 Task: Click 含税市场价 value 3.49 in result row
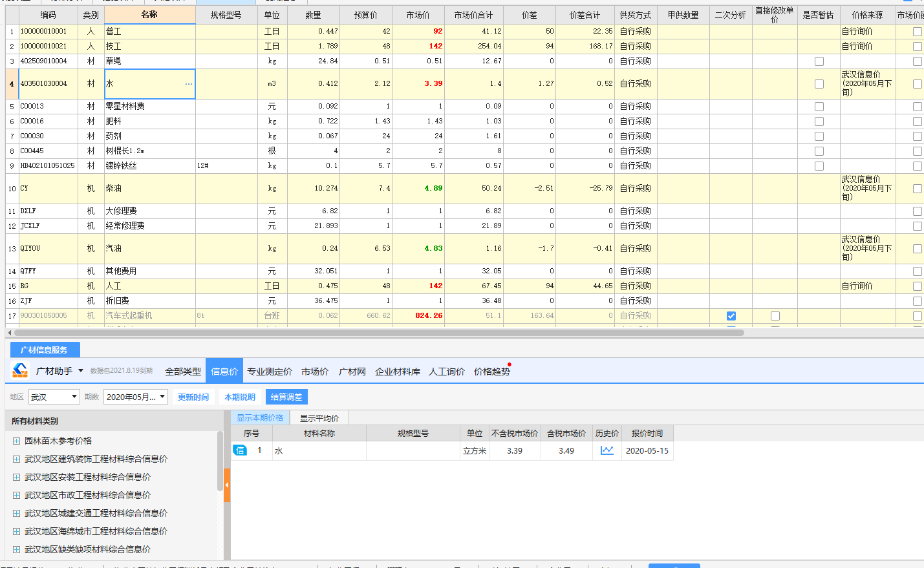tap(566, 451)
